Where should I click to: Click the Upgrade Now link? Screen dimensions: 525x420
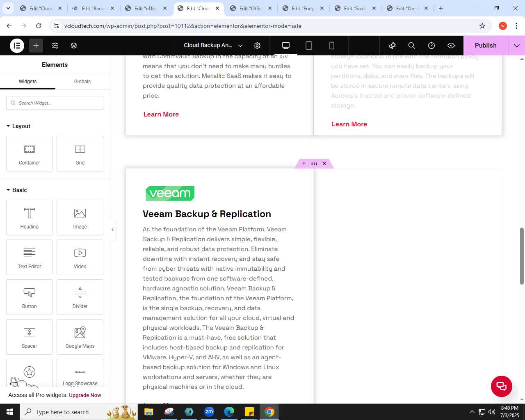85,395
